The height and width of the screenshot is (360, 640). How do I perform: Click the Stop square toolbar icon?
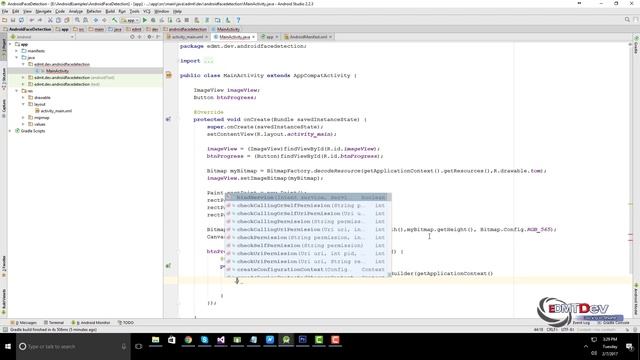[187, 20]
